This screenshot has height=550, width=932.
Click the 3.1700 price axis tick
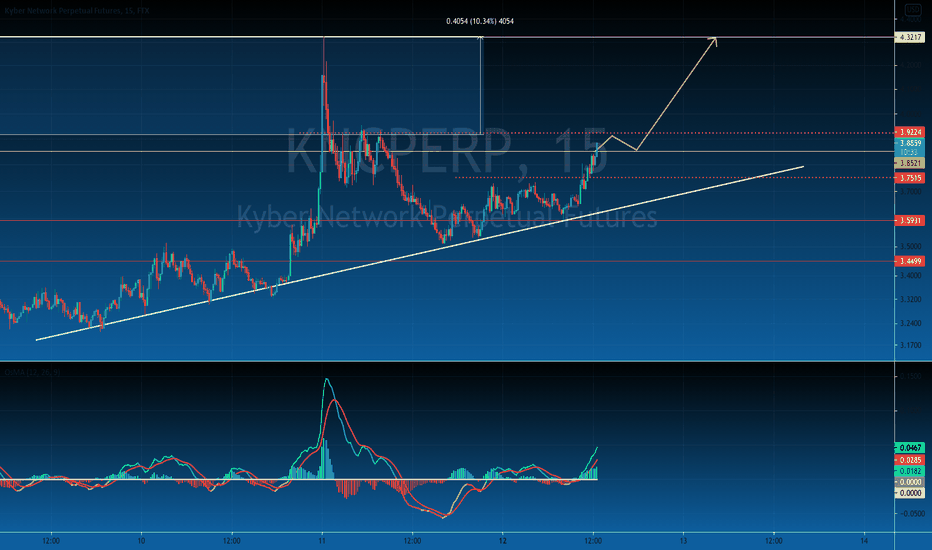(911, 345)
